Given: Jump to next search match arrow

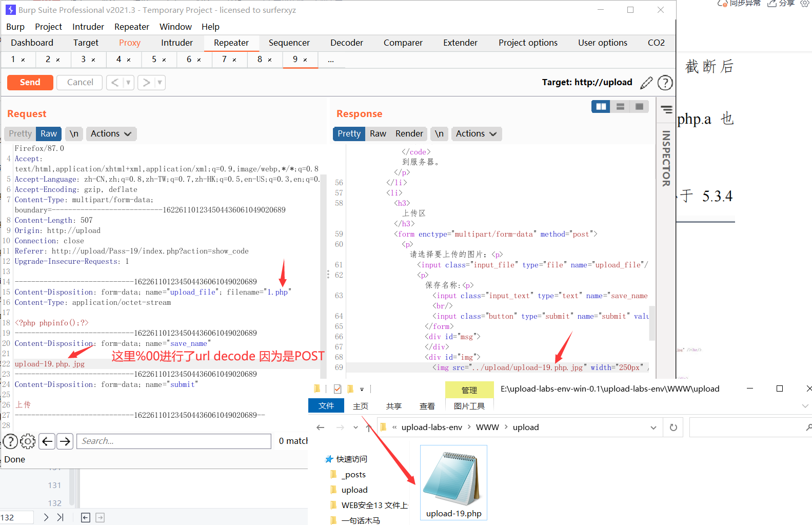Looking at the screenshot, I should 65,441.
